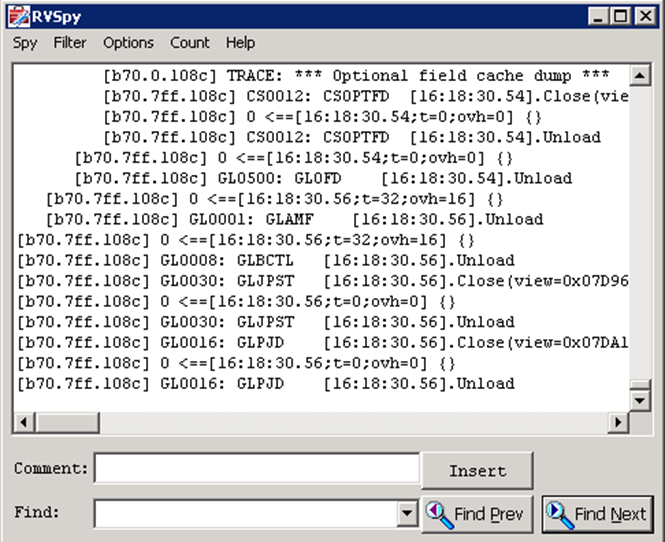This screenshot has height=542, width=665.
Task: Expand the Find dropdown arrow
Action: (x=408, y=513)
